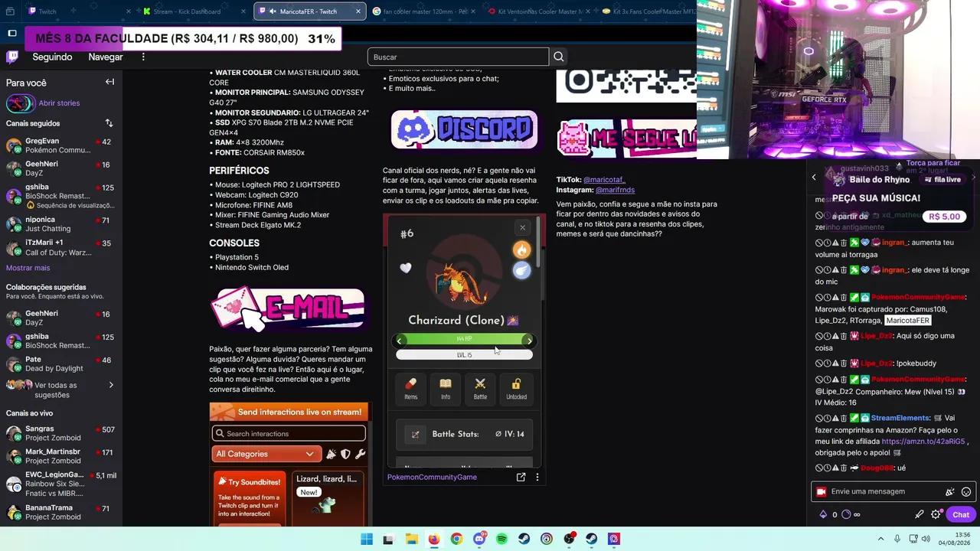Open chat settings gear
Screen dimensions: 980x551
pos(936,514)
